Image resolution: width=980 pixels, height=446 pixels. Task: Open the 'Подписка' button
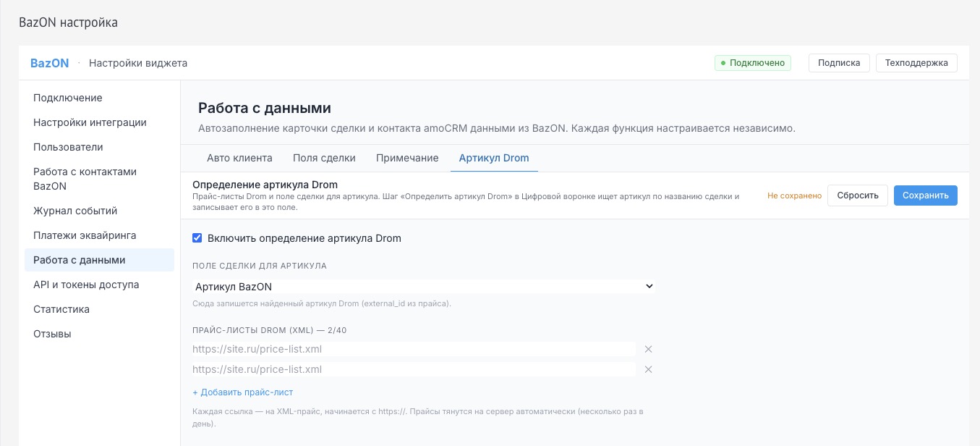pos(839,63)
